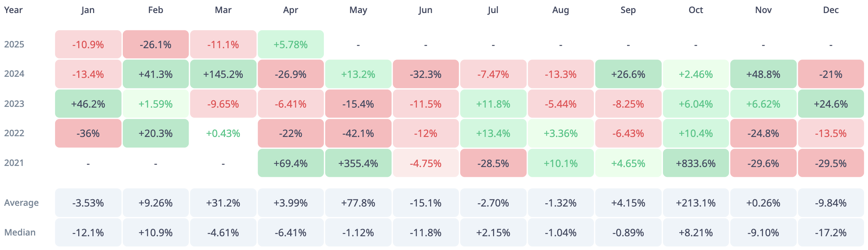This screenshot has width=868, height=250.
Task: Click the +145.2% March 2024 cell
Action: tap(223, 74)
